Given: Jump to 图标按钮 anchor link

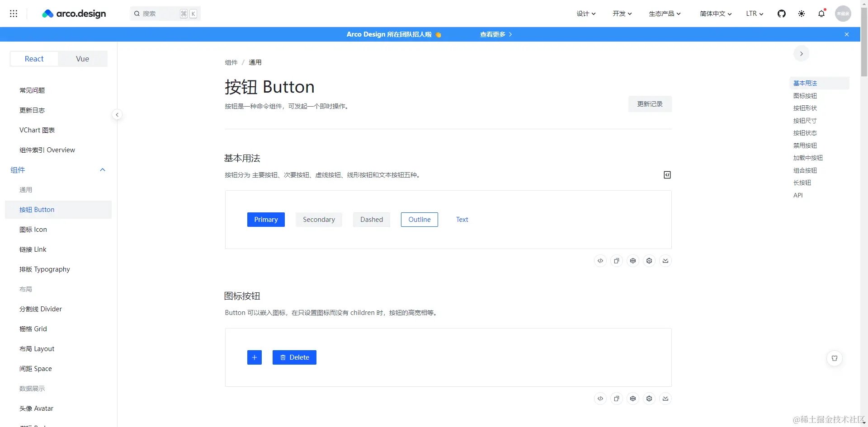Looking at the screenshot, I should coord(805,96).
